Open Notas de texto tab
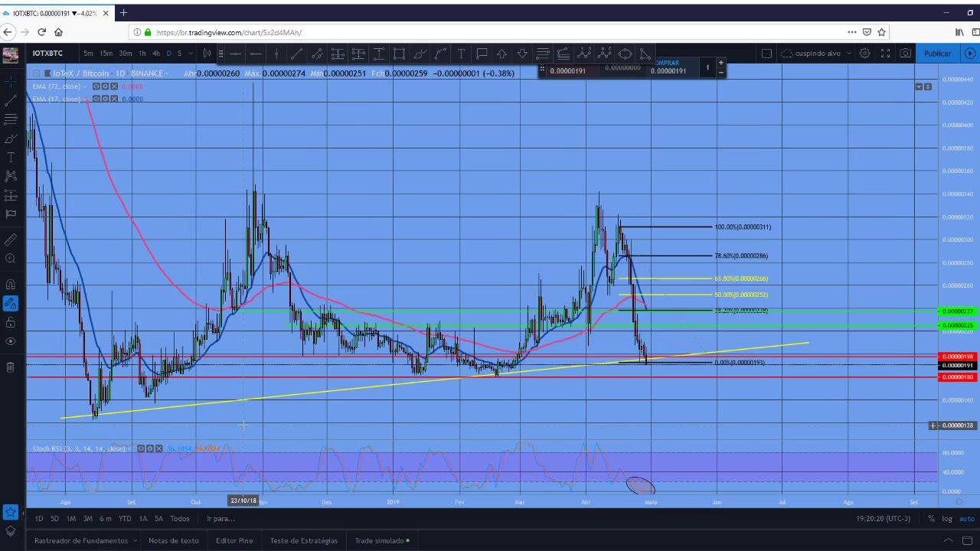This screenshot has height=551, width=980. [x=174, y=540]
